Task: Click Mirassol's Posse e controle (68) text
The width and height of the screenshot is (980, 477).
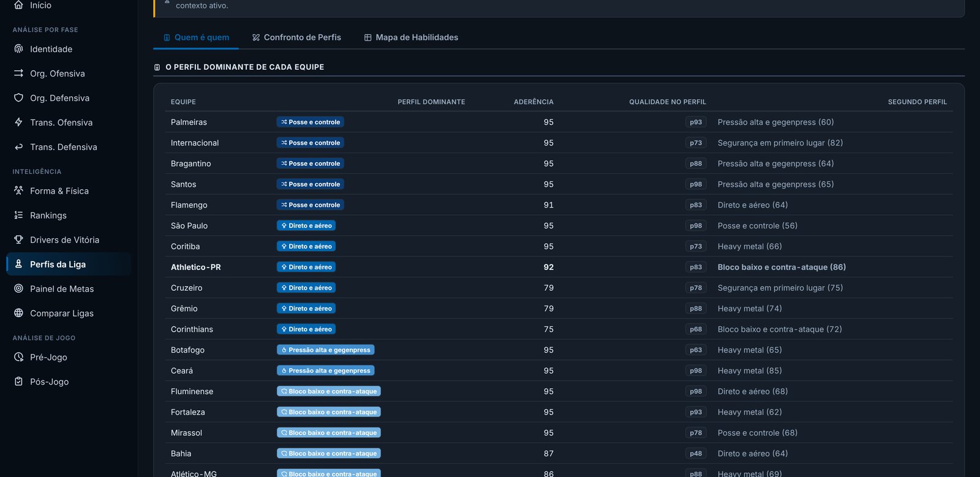Action: click(x=758, y=432)
